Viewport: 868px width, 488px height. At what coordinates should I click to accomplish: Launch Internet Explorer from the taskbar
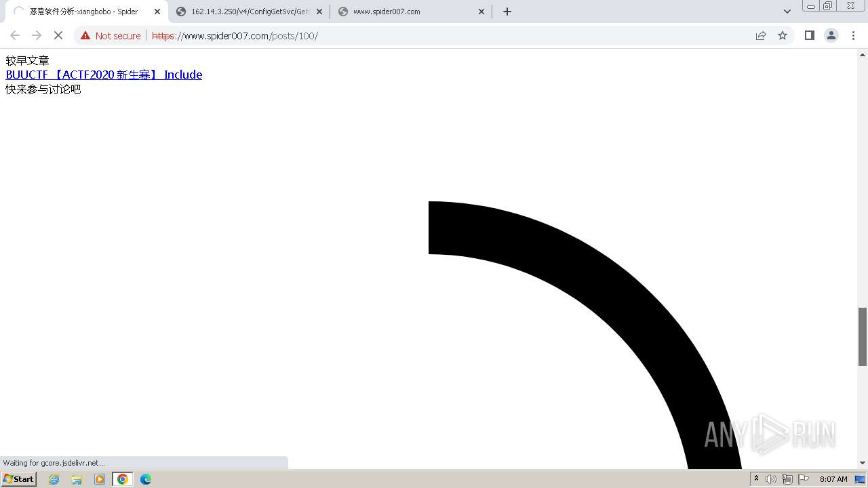pos(54,479)
